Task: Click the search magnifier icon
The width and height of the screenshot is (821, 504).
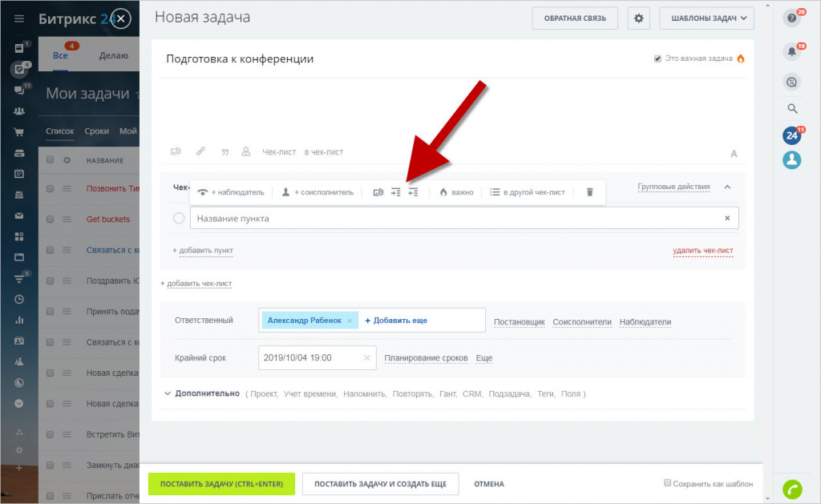Action: pos(792,108)
